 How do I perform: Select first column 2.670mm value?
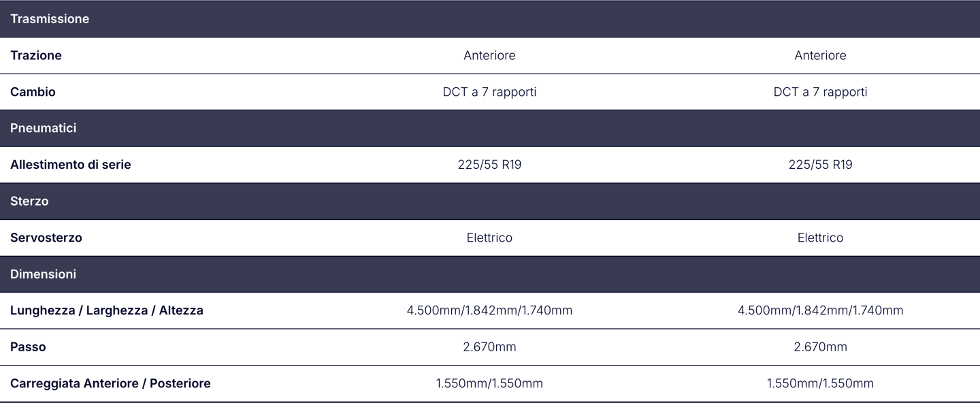[x=489, y=347]
